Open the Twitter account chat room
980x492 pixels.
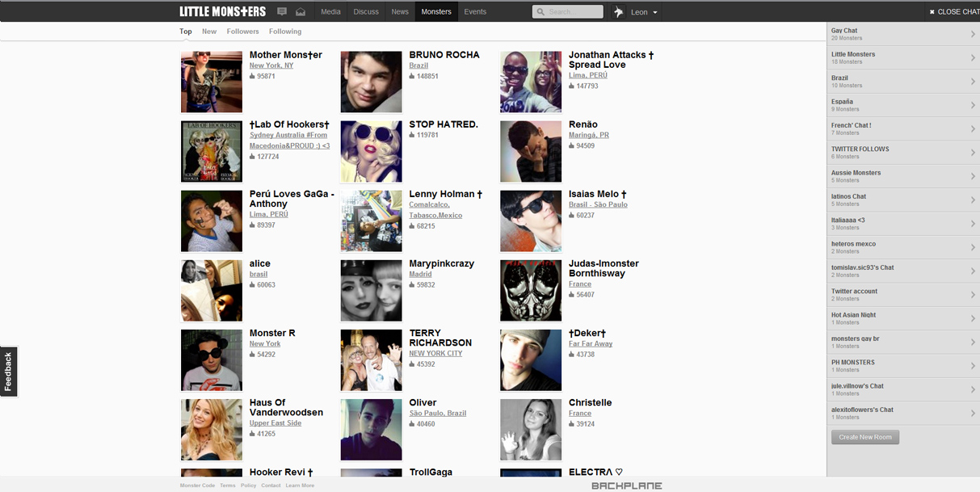tap(903, 295)
